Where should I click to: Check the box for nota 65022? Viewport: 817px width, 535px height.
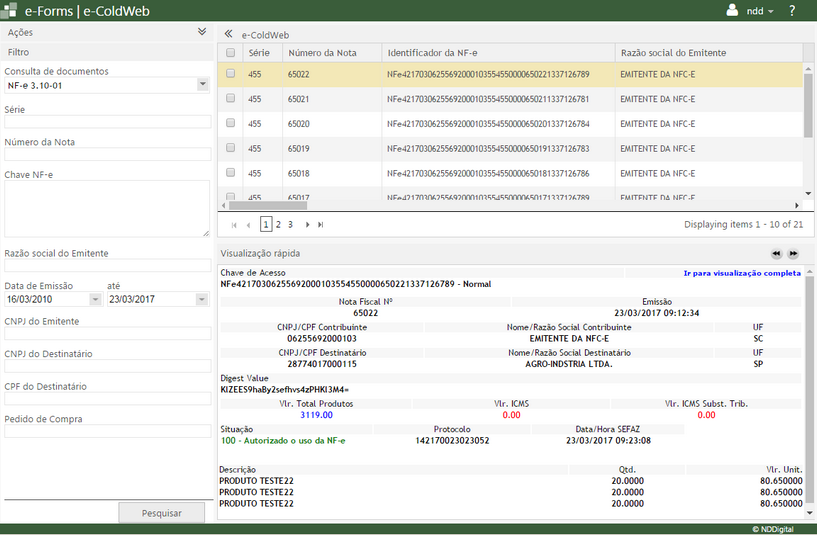tap(231, 74)
